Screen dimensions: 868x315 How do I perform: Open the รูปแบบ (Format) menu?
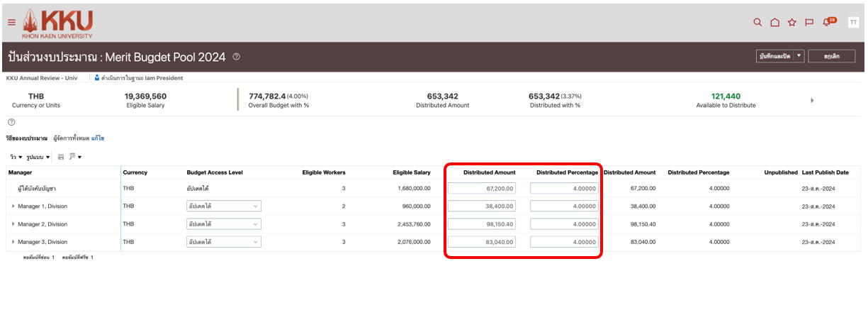point(38,156)
